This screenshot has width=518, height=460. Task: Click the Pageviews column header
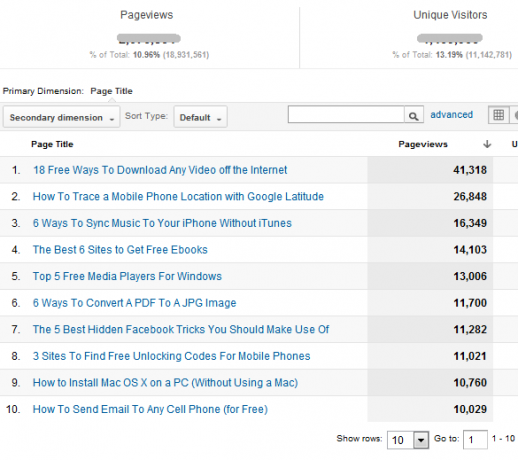tap(423, 144)
